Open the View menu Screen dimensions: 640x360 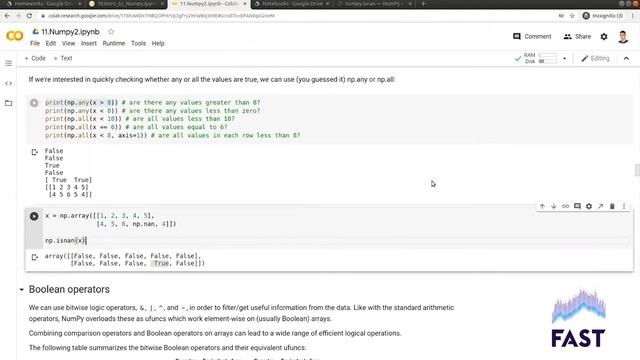point(68,43)
